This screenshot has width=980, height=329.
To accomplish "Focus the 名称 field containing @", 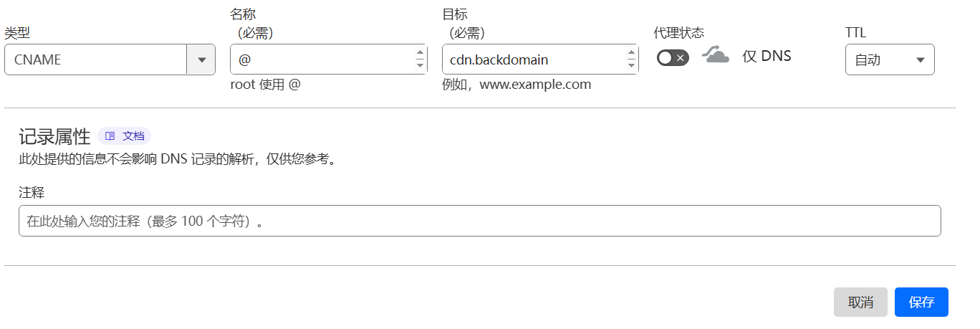I will tap(328, 59).
